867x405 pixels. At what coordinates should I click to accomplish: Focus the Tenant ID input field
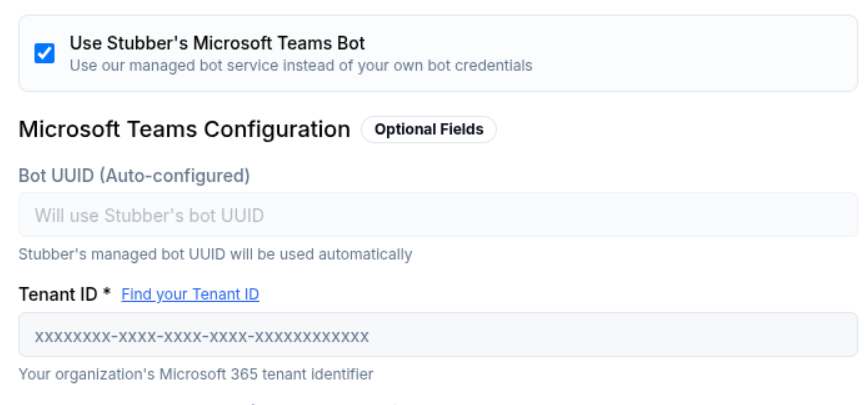[438, 335]
